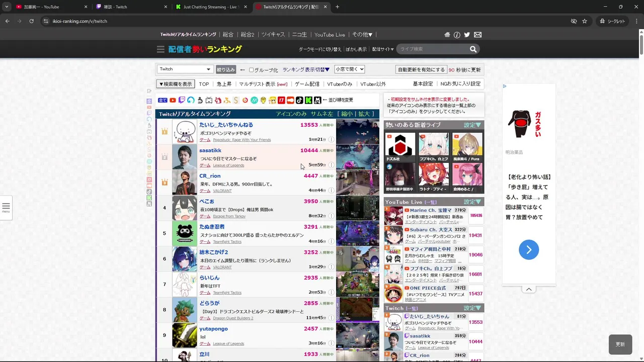
Task: Click the left side menu tab icon
Action: (6, 207)
